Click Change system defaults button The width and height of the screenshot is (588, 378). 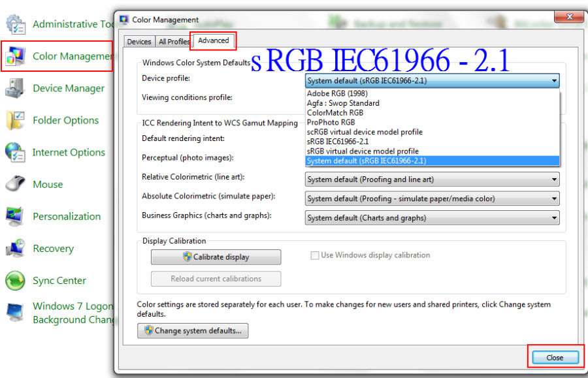pyautogui.click(x=193, y=331)
